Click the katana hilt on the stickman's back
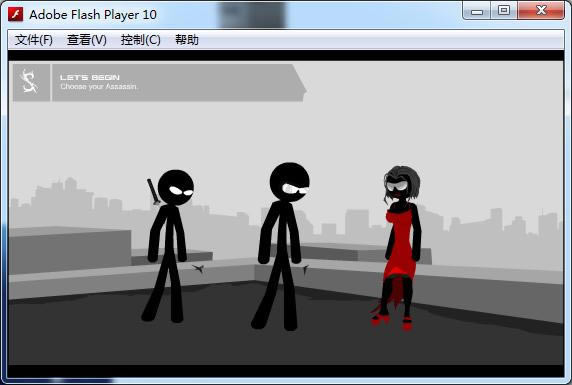This screenshot has width=572, height=385. click(x=153, y=192)
